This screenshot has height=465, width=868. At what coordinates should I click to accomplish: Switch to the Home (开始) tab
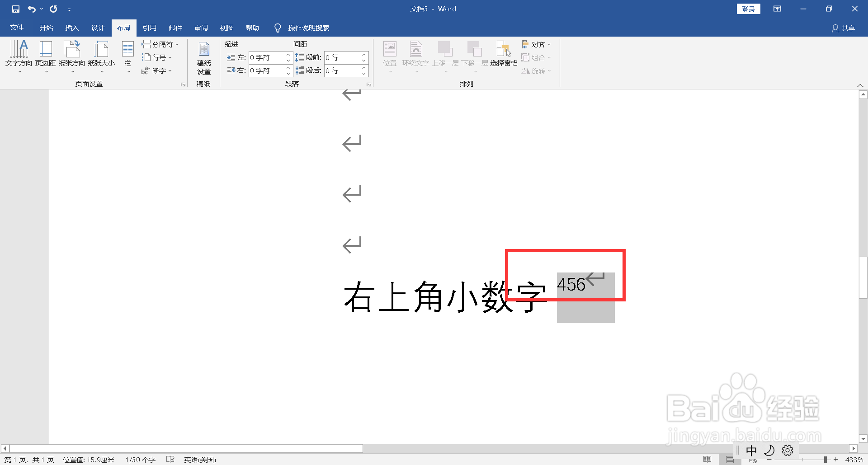pyautogui.click(x=46, y=28)
